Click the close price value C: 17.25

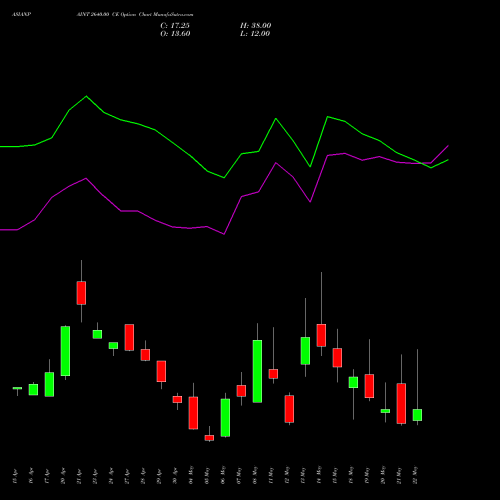point(175,26)
